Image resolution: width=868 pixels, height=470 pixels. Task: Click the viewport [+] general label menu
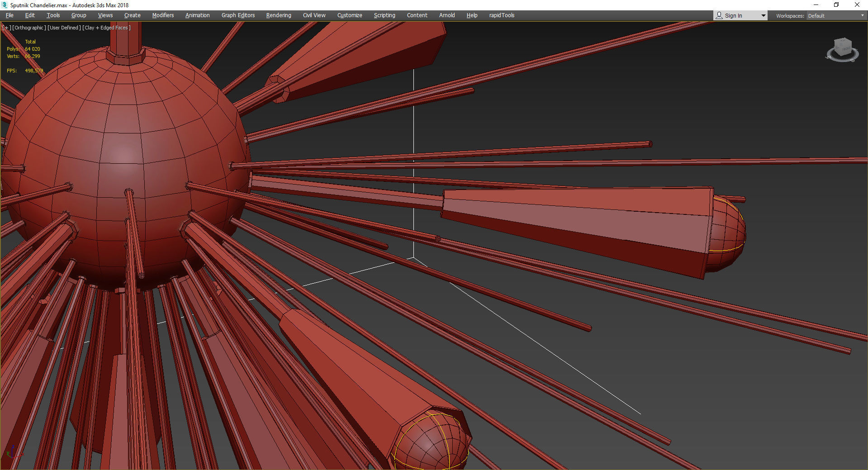click(x=6, y=28)
